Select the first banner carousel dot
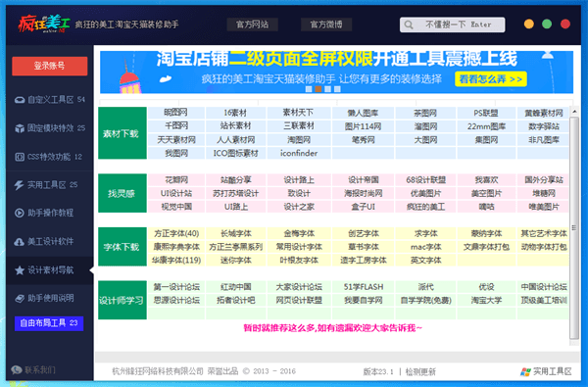 (309, 89)
